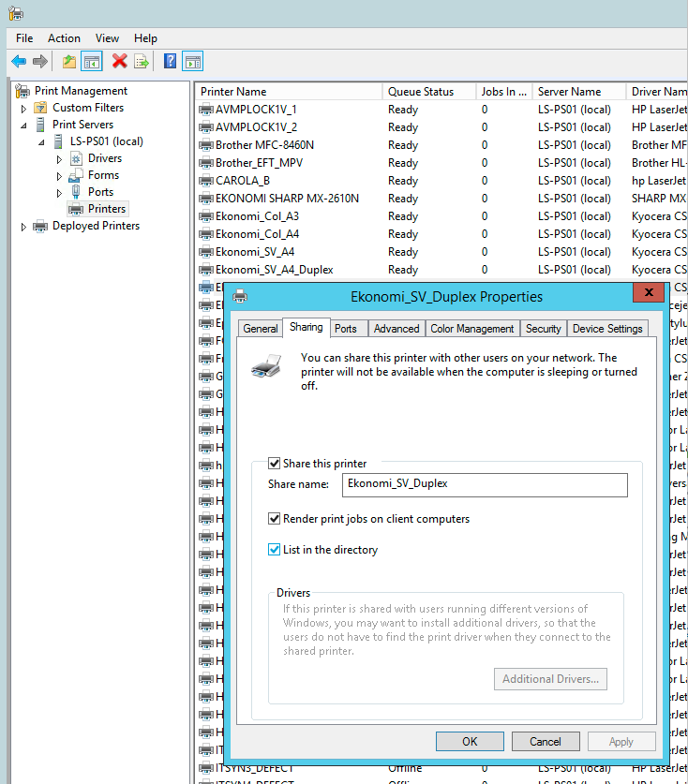This screenshot has height=784, width=688.
Task: Click the Export List toolbar icon
Action: tap(142, 62)
